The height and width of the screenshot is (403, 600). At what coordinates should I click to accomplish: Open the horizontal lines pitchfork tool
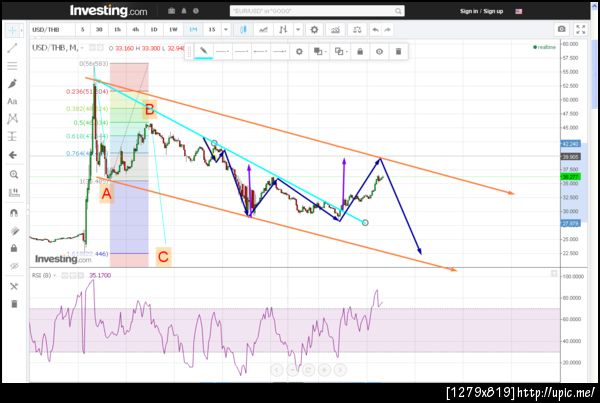(12, 66)
